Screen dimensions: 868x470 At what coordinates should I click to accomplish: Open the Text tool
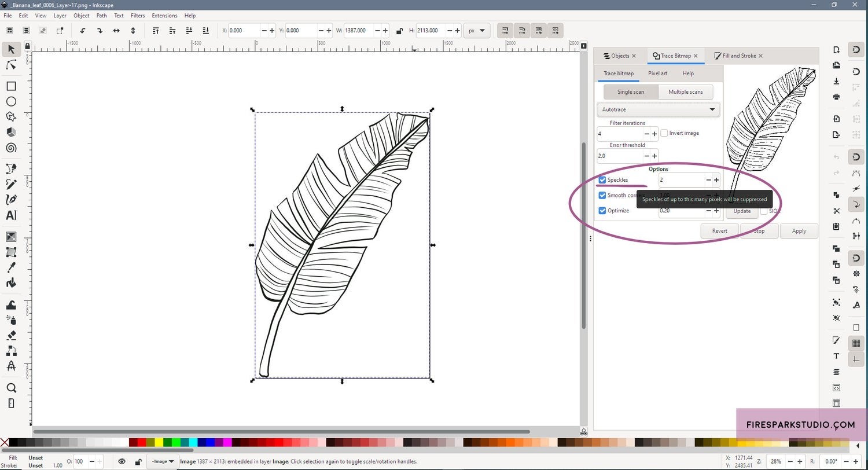click(x=10, y=215)
